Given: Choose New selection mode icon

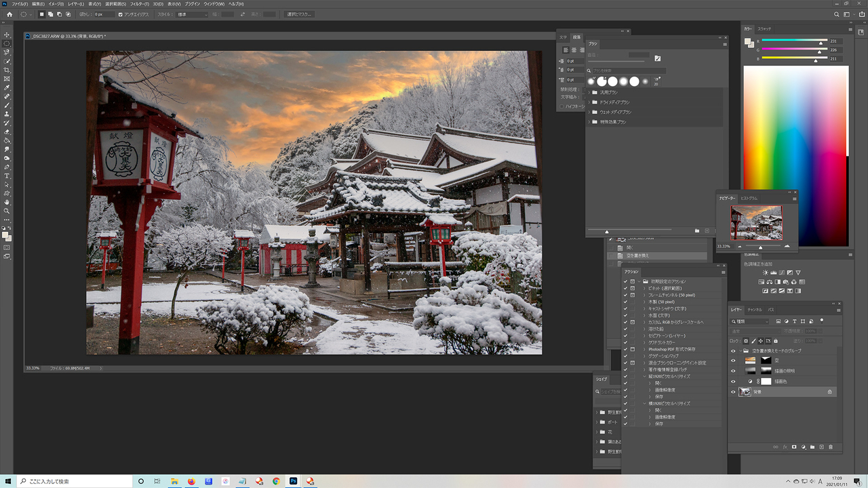Looking at the screenshot, I should coord(43,14).
